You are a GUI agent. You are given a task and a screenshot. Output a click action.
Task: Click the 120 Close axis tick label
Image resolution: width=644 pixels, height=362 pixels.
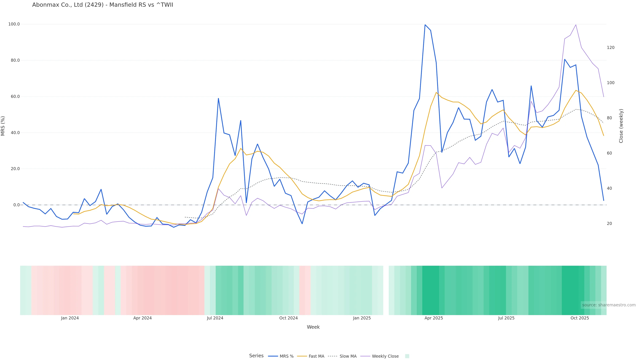(610, 47)
